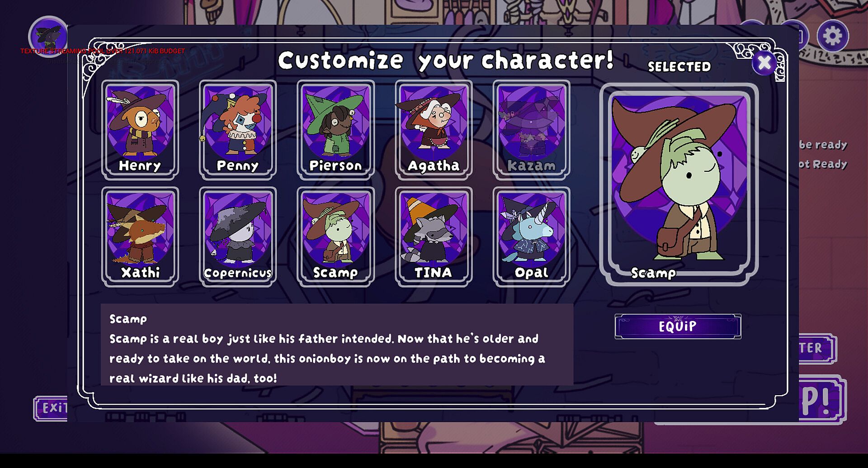The width and height of the screenshot is (868, 468).
Task: Click the locked Kazam character card
Action: [531, 130]
